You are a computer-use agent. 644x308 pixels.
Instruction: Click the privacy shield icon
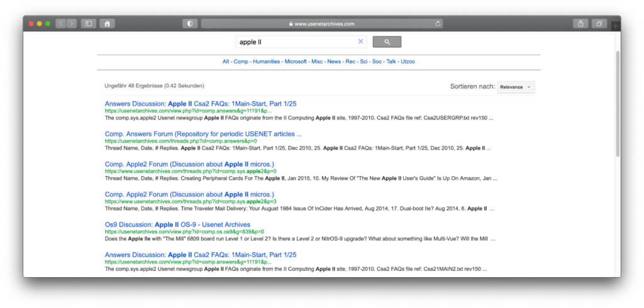tap(190, 24)
